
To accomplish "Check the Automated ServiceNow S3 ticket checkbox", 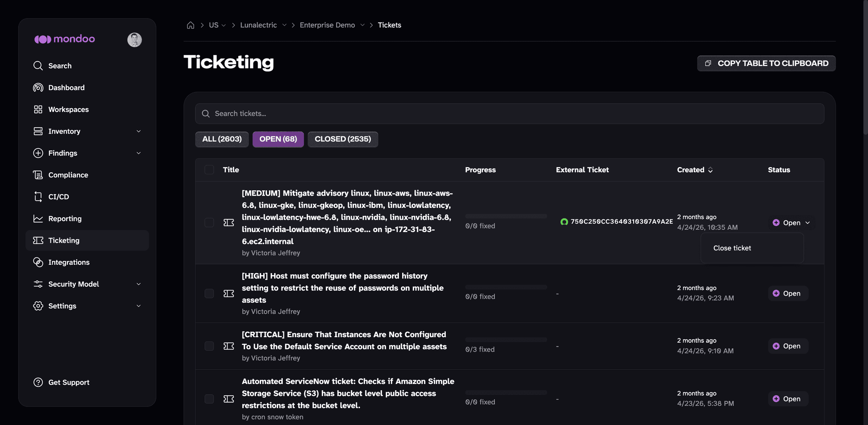I will [209, 399].
